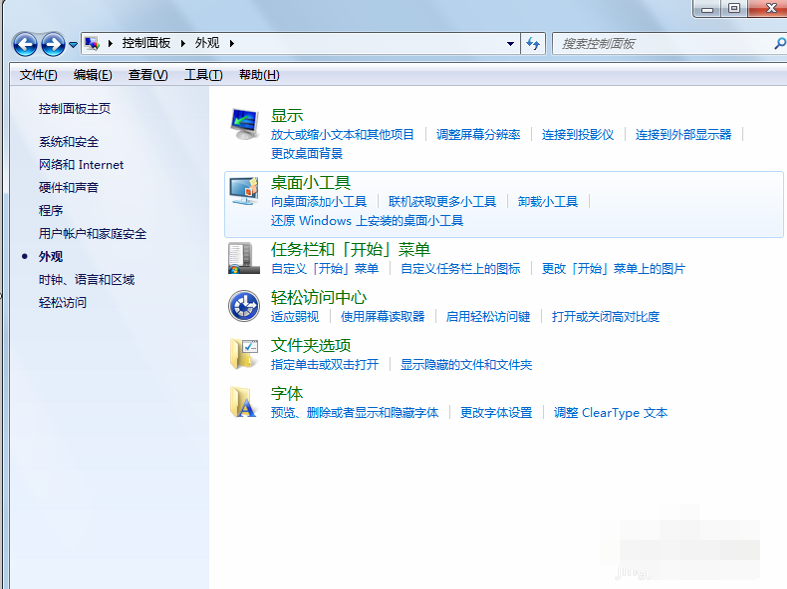
Task: Click 连接到外部显示器
Action: pyautogui.click(x=684, y=134)
